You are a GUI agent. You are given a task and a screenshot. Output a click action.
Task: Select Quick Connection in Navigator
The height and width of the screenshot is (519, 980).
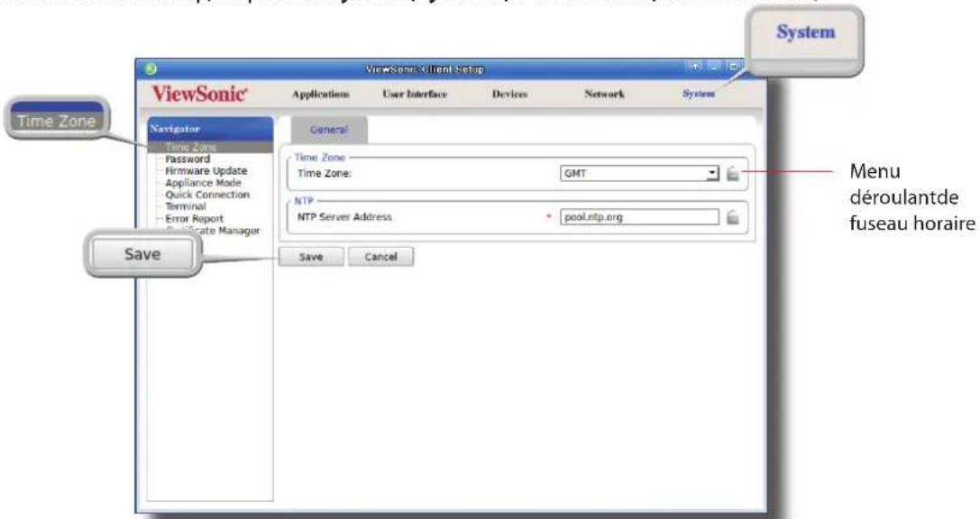pyautogui.click(x=207, y=195)
